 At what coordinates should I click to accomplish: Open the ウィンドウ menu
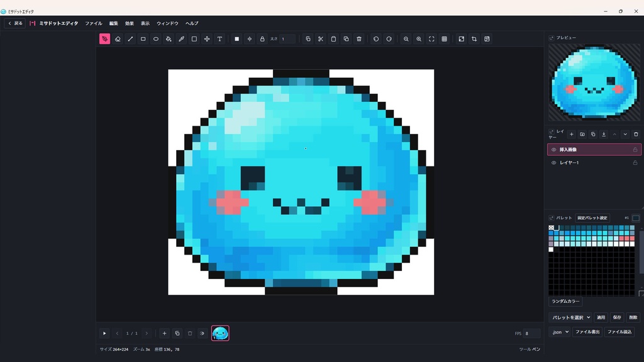[167, 23]
